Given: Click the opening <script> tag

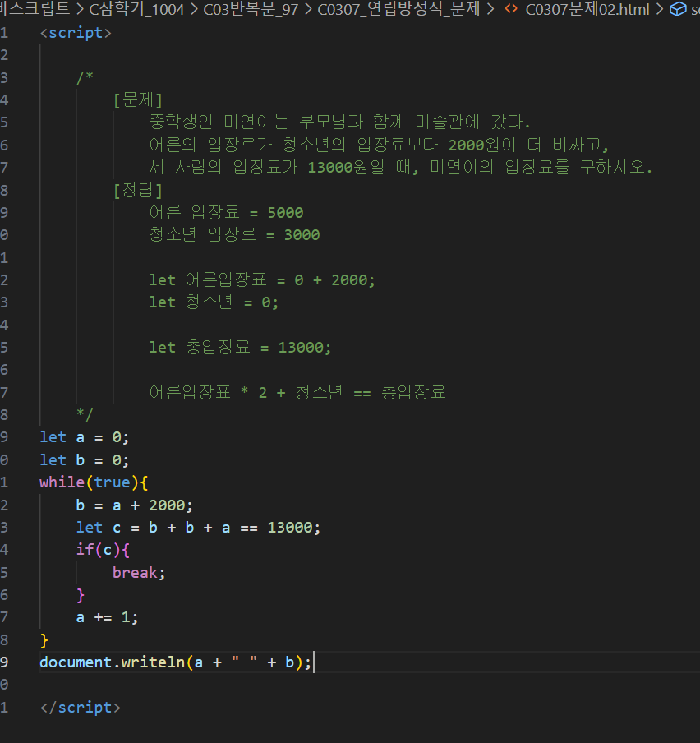Looking at the screenshot, I should [76, 33].
